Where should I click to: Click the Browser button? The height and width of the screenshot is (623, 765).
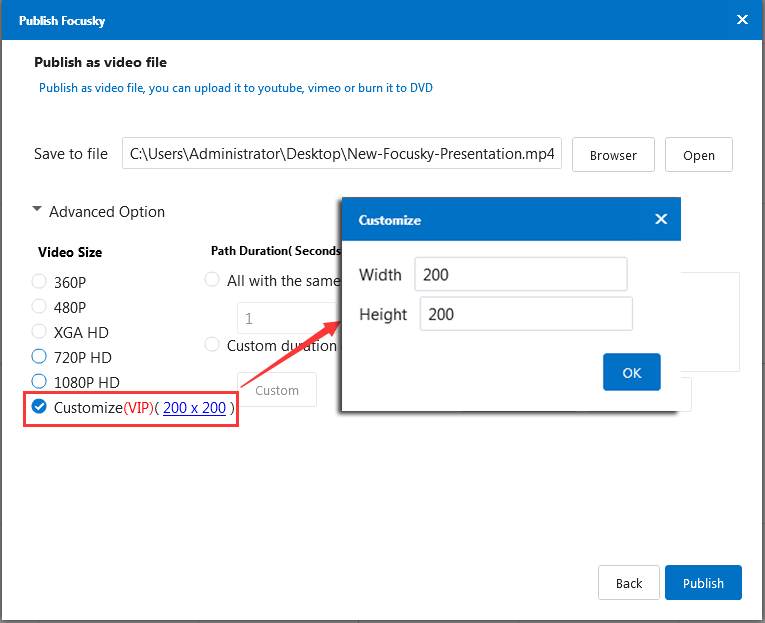pyautogui.click(x=613, y=155)
